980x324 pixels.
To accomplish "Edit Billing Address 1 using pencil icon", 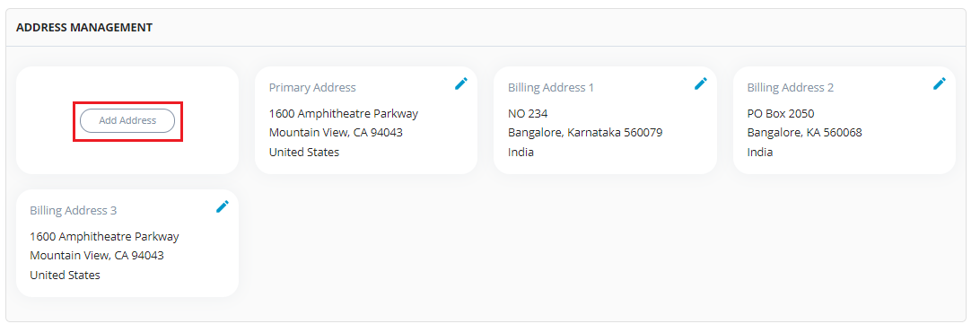I will [701, 83].
